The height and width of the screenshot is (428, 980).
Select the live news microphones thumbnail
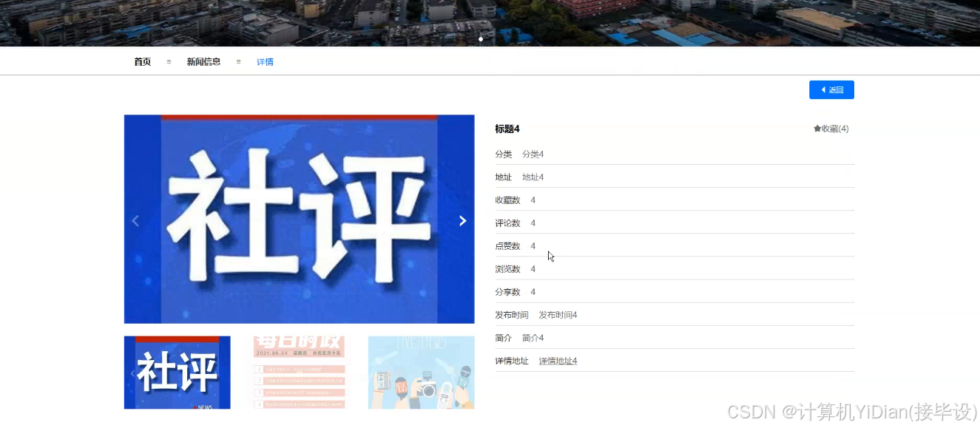click(421, 372)
